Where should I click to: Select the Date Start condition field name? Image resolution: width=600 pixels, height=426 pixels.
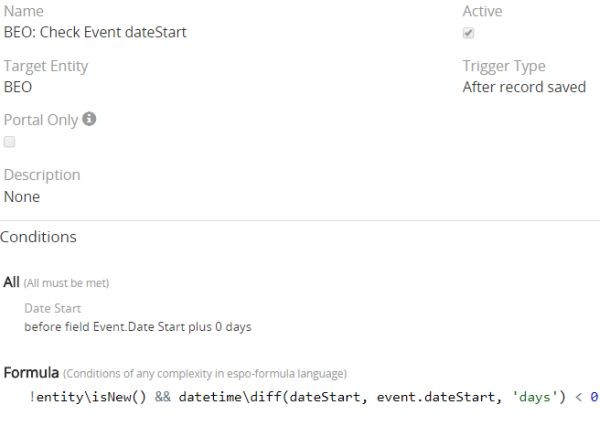tap(52, 309)
